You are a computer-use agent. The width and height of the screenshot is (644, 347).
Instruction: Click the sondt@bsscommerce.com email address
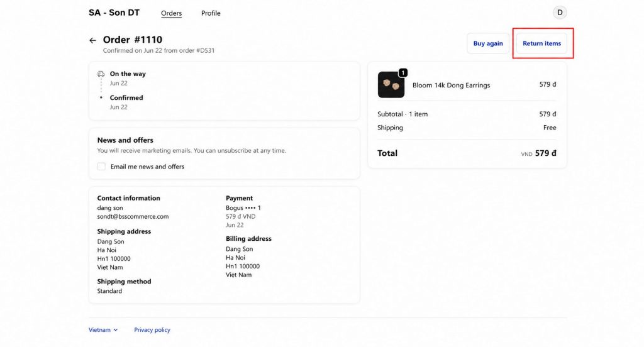point(133,216)
